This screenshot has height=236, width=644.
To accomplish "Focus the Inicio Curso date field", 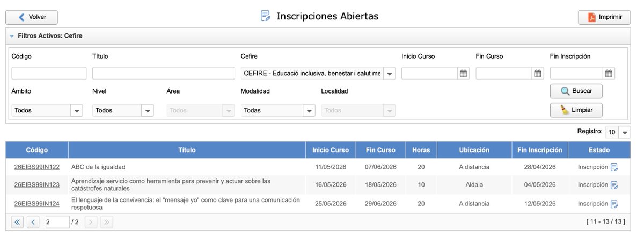I will tap(430, 73).
